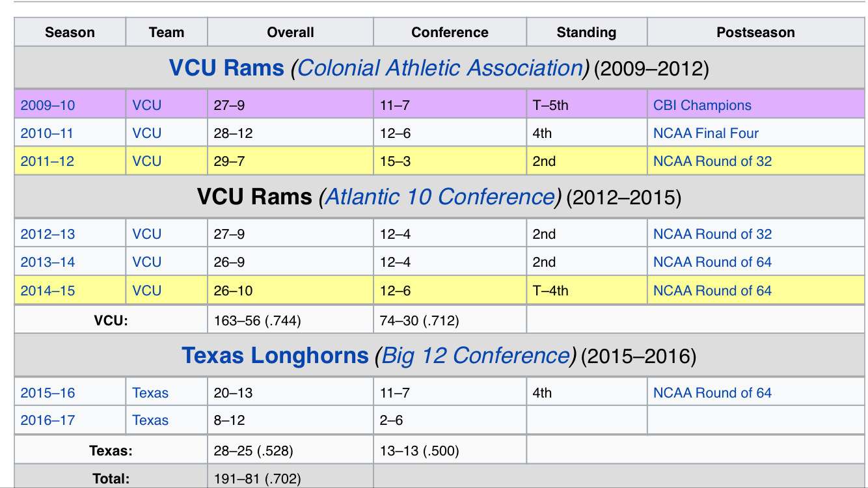Click the VCU team link in 2010–11 row
The height and width of the screenshot is (488, 868).
coord(147,133)
